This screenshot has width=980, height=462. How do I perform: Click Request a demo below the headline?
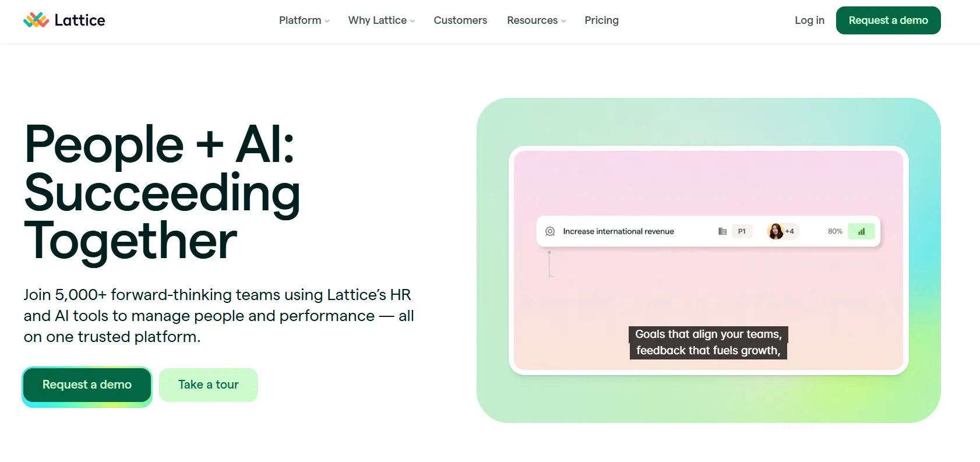click(x=87, y=385)
